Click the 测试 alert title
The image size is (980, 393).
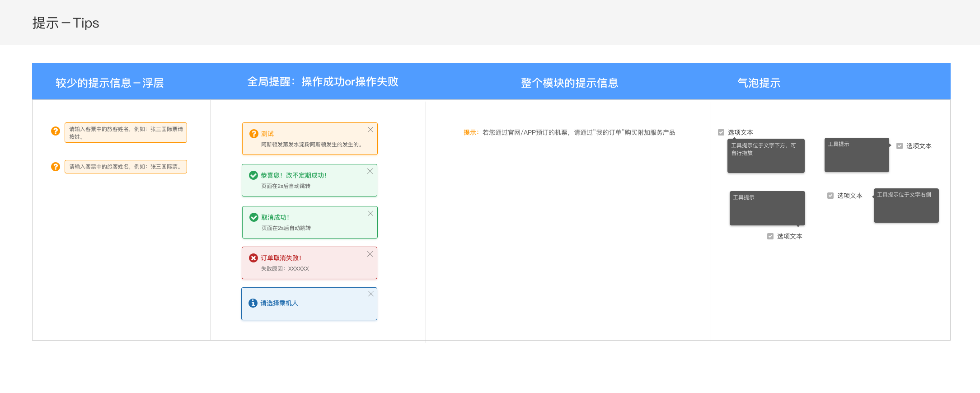coord(267,134)
